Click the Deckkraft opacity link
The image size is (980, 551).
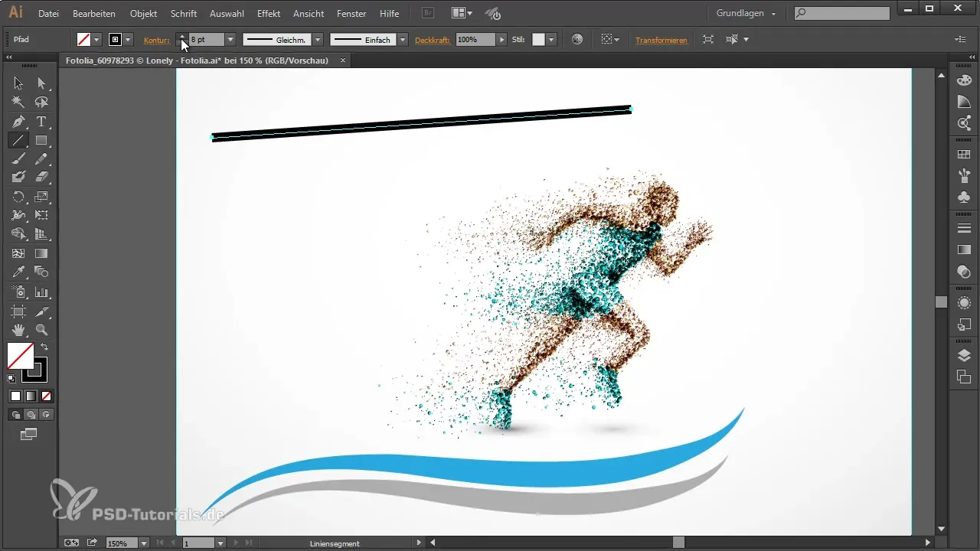433,40
